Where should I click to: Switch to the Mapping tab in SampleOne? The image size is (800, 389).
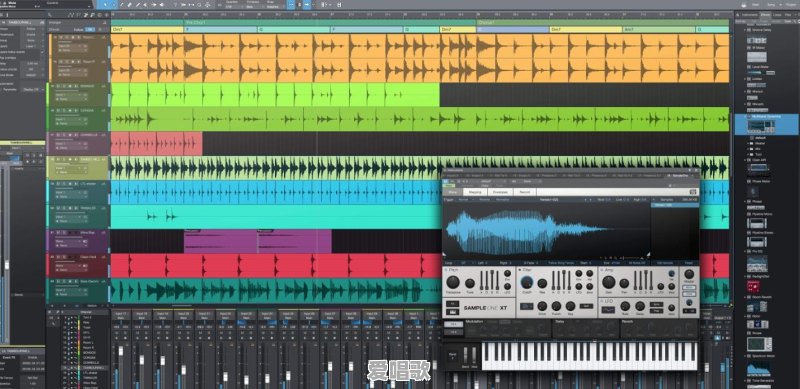tap(475, 192)
